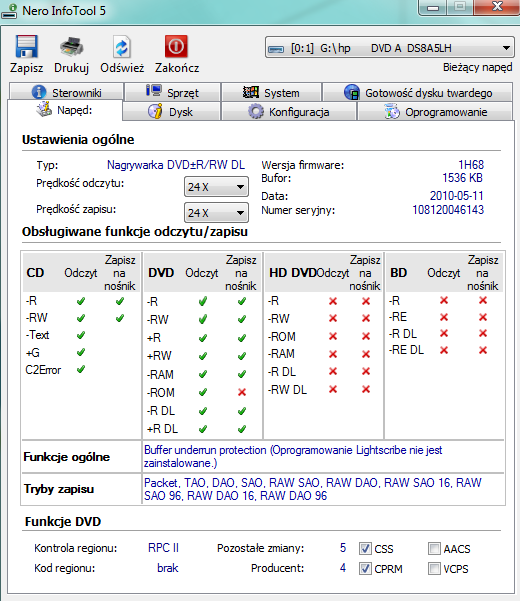Minimize the Nero InfoTool window
Viewport: 520px width, 601px height.
(433, 8)
